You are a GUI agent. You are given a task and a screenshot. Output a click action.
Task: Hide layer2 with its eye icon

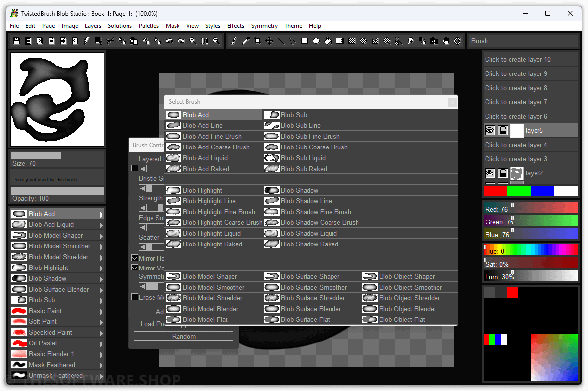490,173
